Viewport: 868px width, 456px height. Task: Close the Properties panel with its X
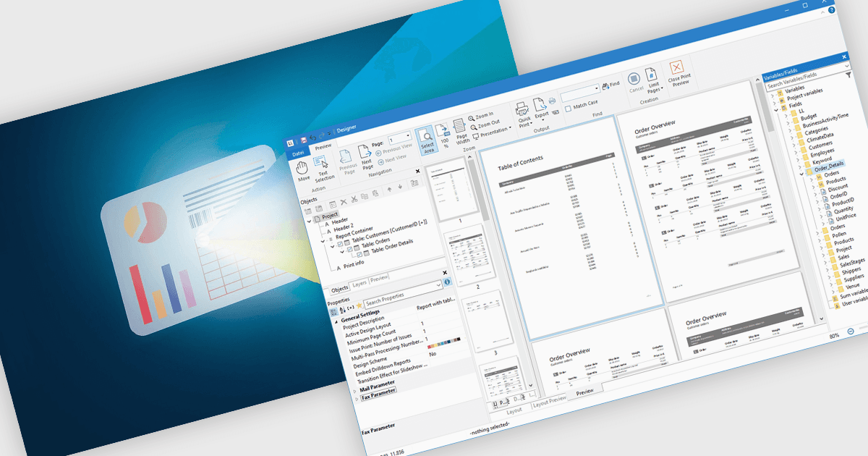(x=444, y=273)
